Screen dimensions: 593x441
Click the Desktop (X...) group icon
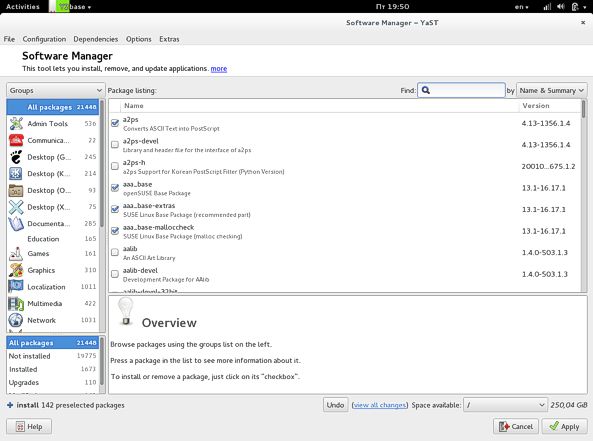click(x=16, y=207)
